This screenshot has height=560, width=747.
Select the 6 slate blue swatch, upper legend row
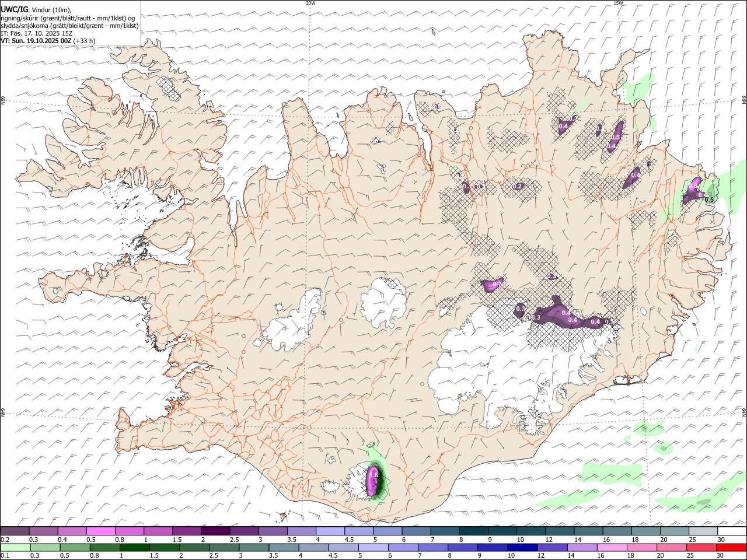[416, 531]
